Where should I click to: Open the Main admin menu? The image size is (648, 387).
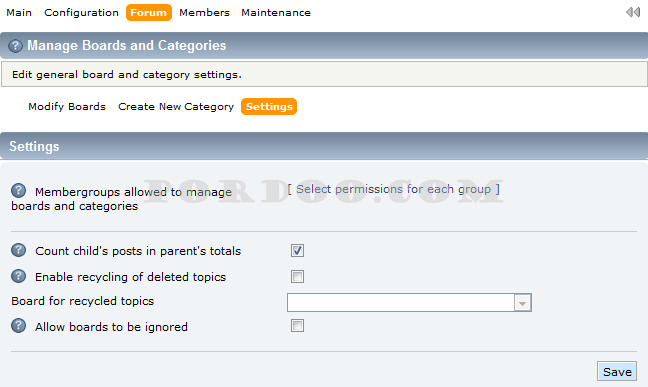(19, 13)
